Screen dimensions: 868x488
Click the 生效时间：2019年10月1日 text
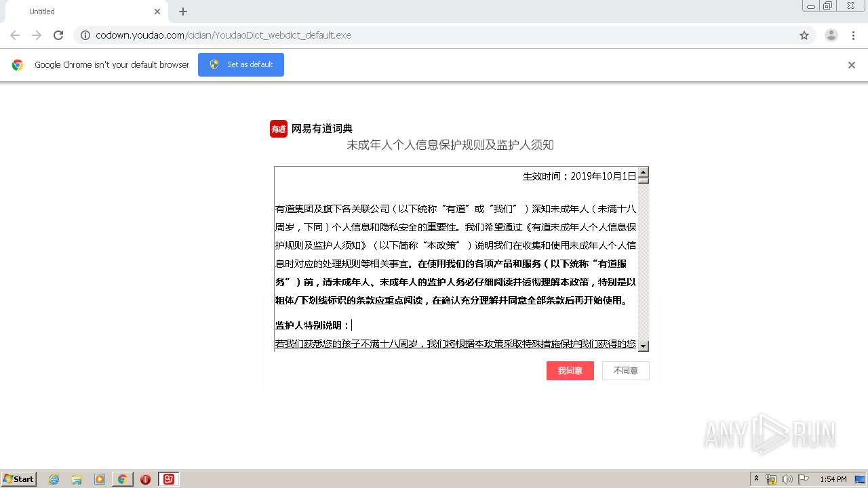point(579,176)
